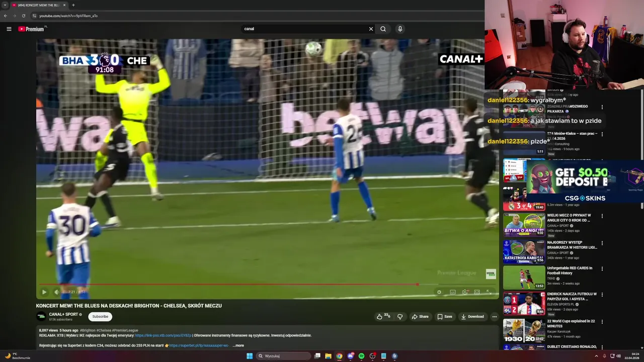
Task: Click the #PremierLeague hashtag
Action: pos(126,330)
